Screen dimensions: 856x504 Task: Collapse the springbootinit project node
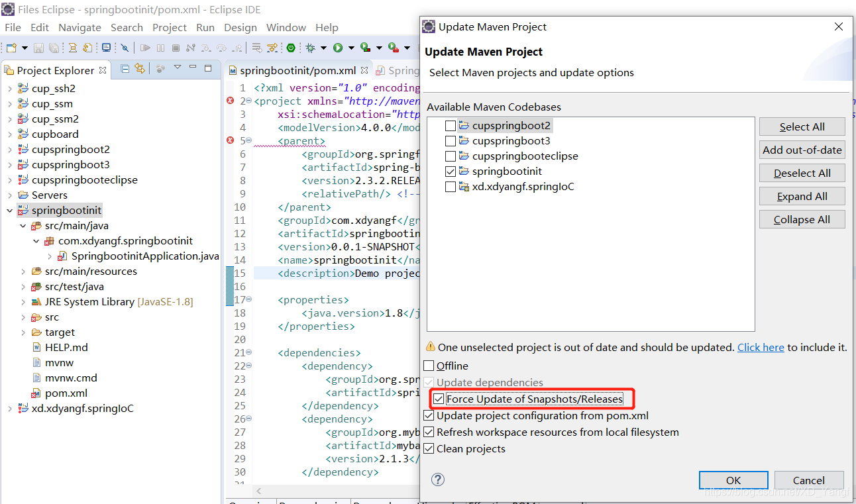pyautogui.click(x=9, y=211)
